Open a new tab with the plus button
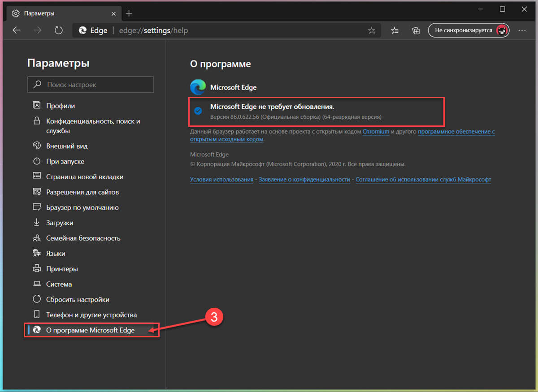Screen dimensions: 538x392 (x=129, y=13)
